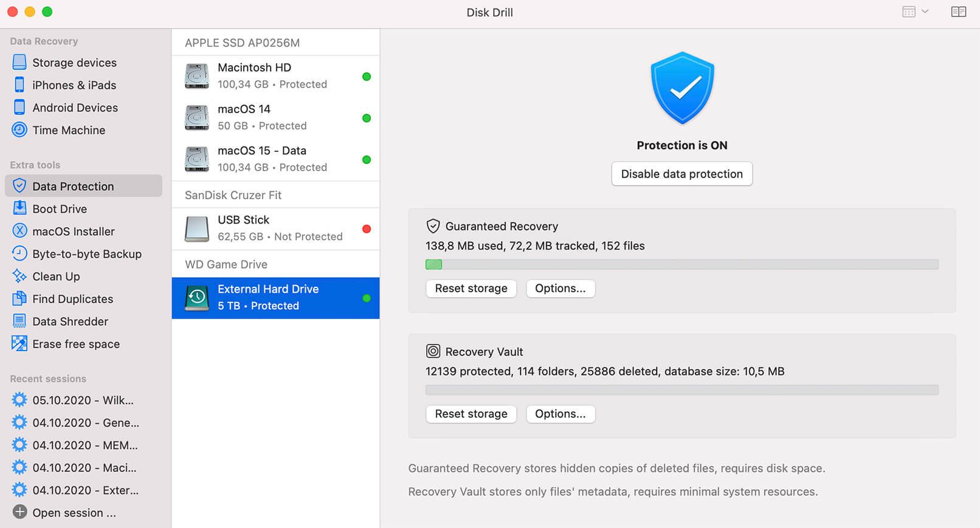This screenshot has height=528, width=980.
Task: Open Time Machine clock icon
Action: point(19,130)
